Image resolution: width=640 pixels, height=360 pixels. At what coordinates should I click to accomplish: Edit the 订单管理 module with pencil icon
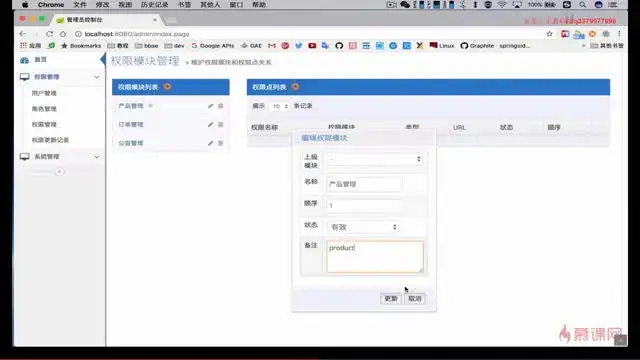[211, 124]
